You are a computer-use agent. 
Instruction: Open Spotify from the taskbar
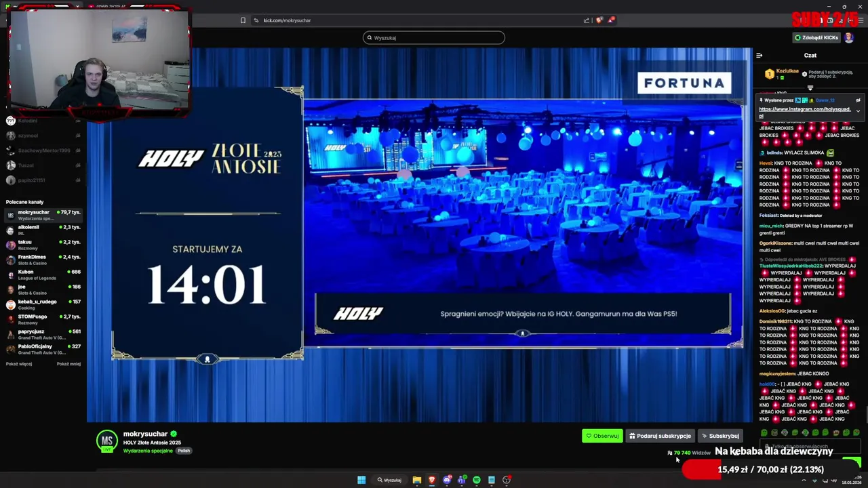(477, 480)
